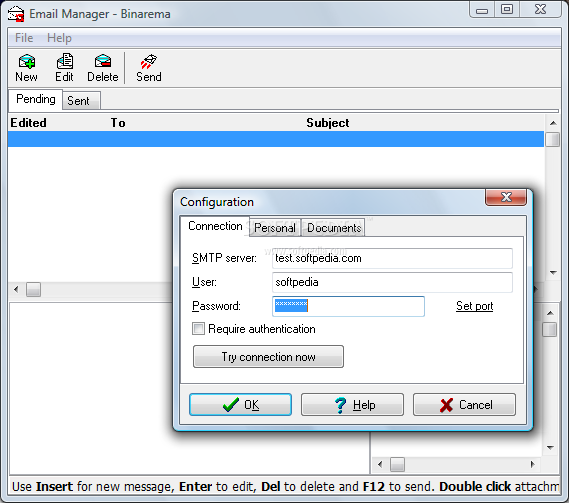Close the Email Manager main window

540,10
